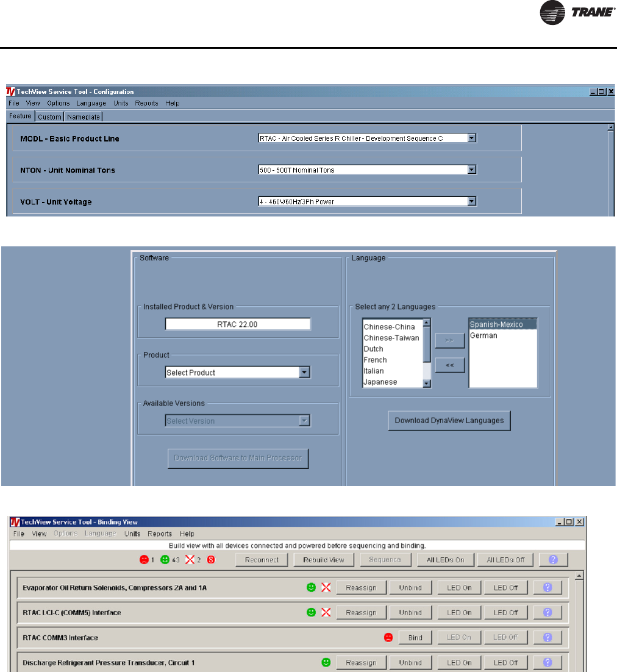617x672 pixels.
Task: Open View menu in Binding View
Action: click(x=39, y=534)
